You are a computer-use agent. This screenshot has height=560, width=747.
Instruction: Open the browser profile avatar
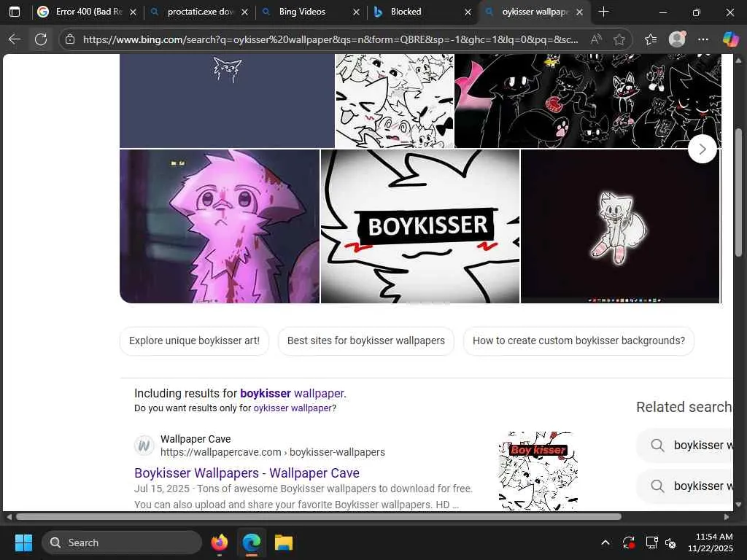pyautogui.click(x=677, y=39)
